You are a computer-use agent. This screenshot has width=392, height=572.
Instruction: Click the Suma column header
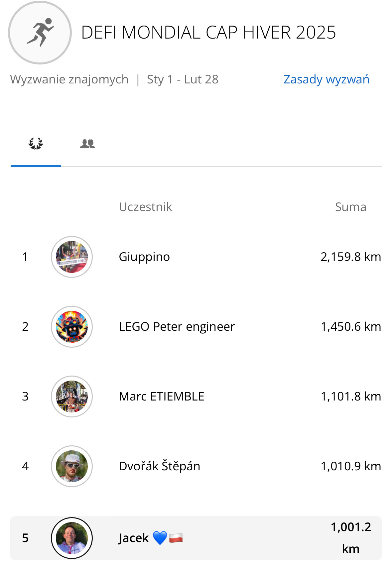coord(350,207)
